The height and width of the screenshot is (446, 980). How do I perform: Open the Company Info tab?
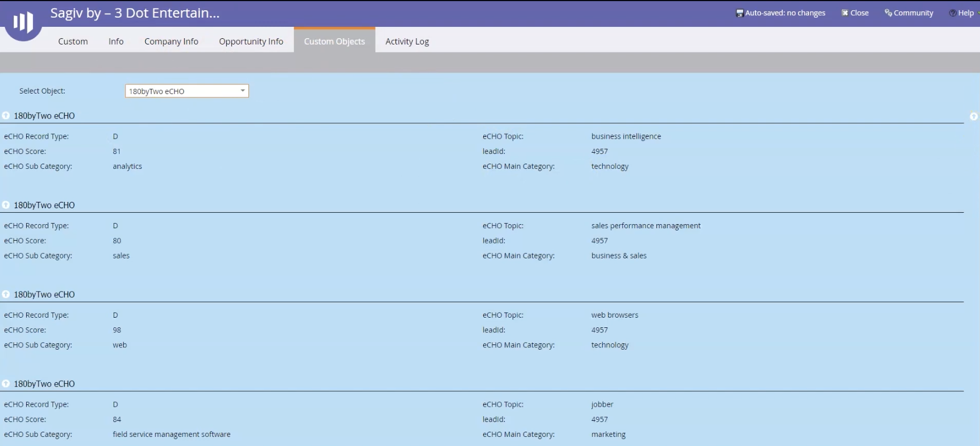tap(171, 41)
